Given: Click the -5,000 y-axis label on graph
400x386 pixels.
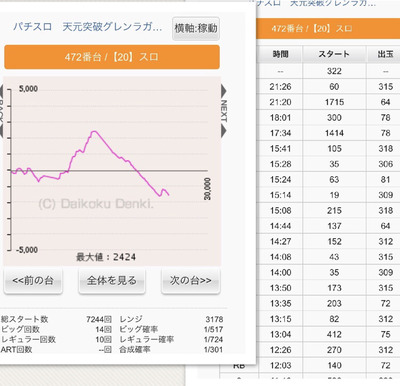Looking at the screenshot, I should (x=27, y=250).
